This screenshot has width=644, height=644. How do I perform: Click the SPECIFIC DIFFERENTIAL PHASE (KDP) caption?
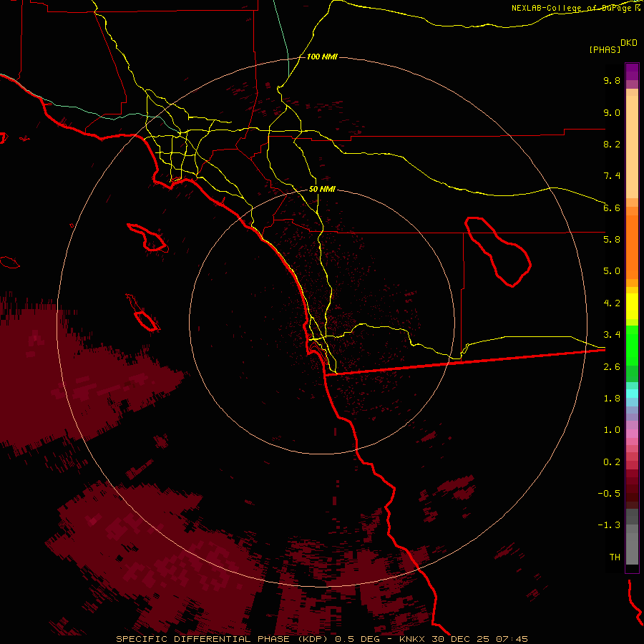(x=223, y=639)
